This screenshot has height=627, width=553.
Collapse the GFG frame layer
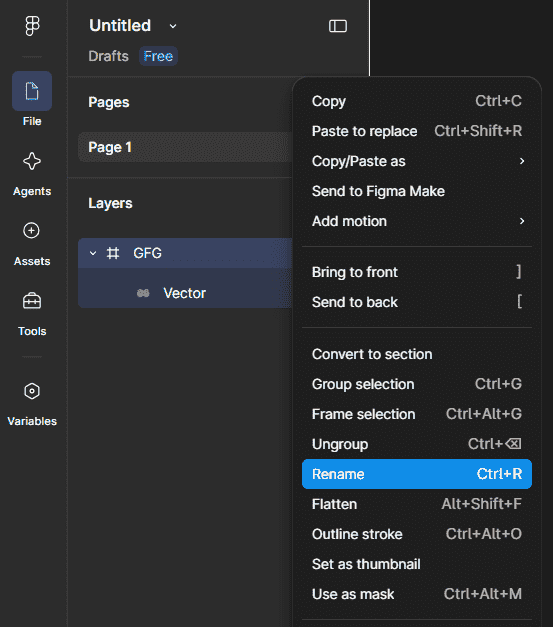pos(93,253)
